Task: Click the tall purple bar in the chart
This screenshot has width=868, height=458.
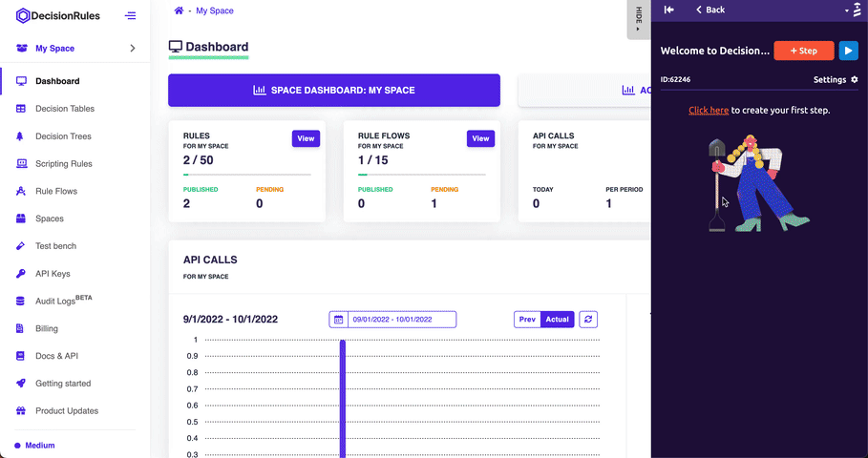Action: tap(343, 399)
